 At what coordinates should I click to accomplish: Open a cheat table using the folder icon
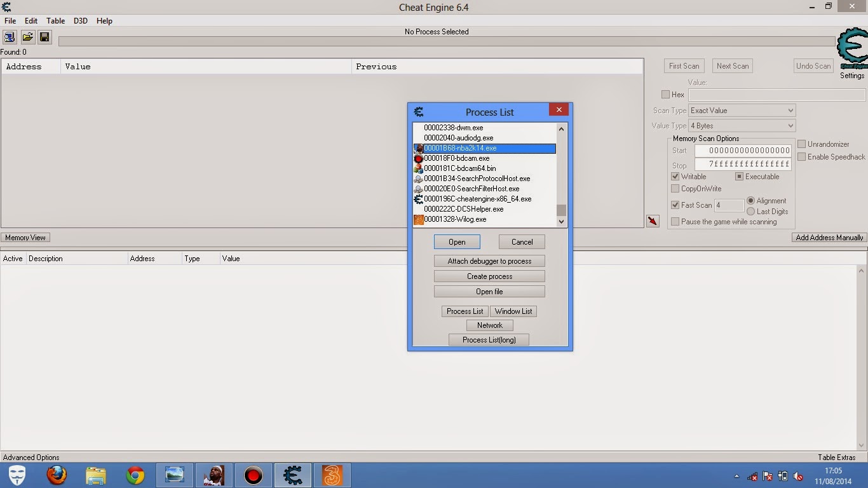point(27,37)
